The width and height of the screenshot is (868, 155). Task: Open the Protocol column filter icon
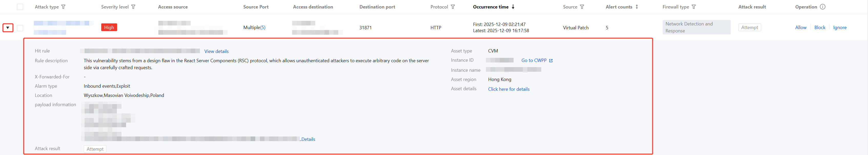pyautogui.click(x=453, y=7)
